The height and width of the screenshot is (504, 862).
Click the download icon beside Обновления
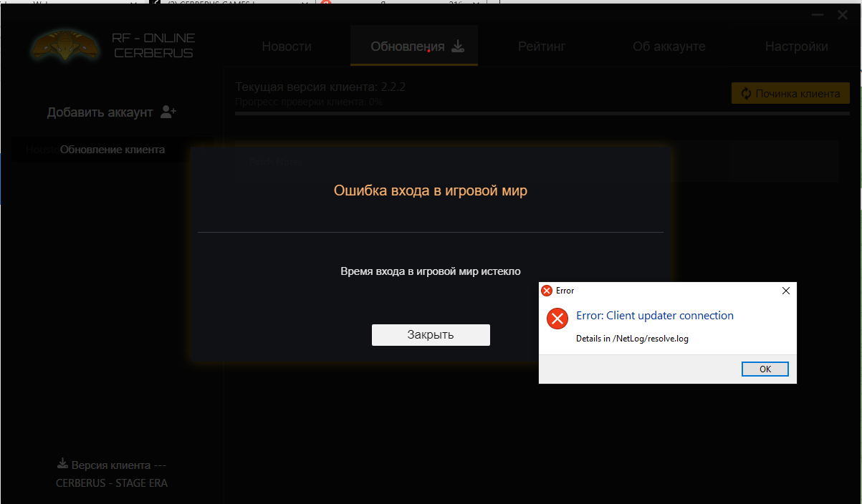458,47
